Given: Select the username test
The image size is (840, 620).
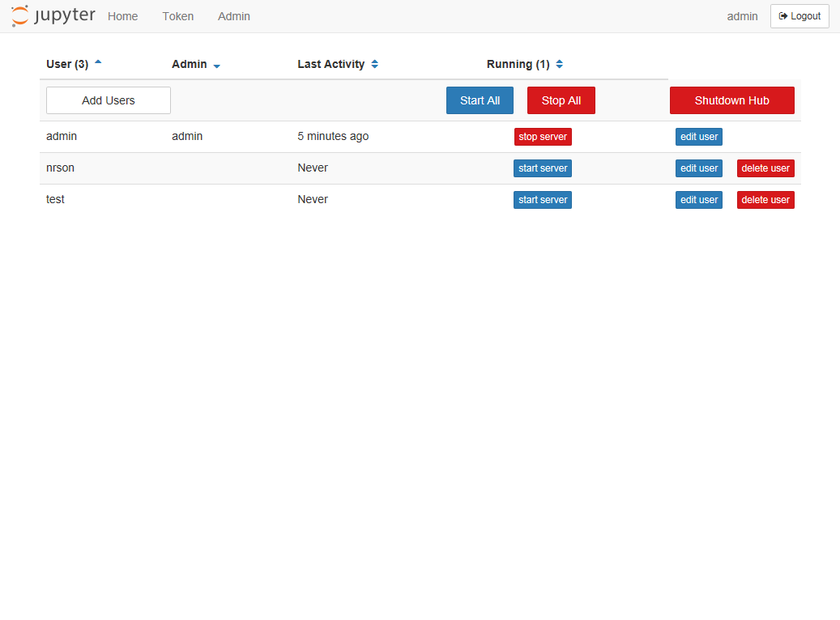Looking at the screenshot, I should 55,199.
